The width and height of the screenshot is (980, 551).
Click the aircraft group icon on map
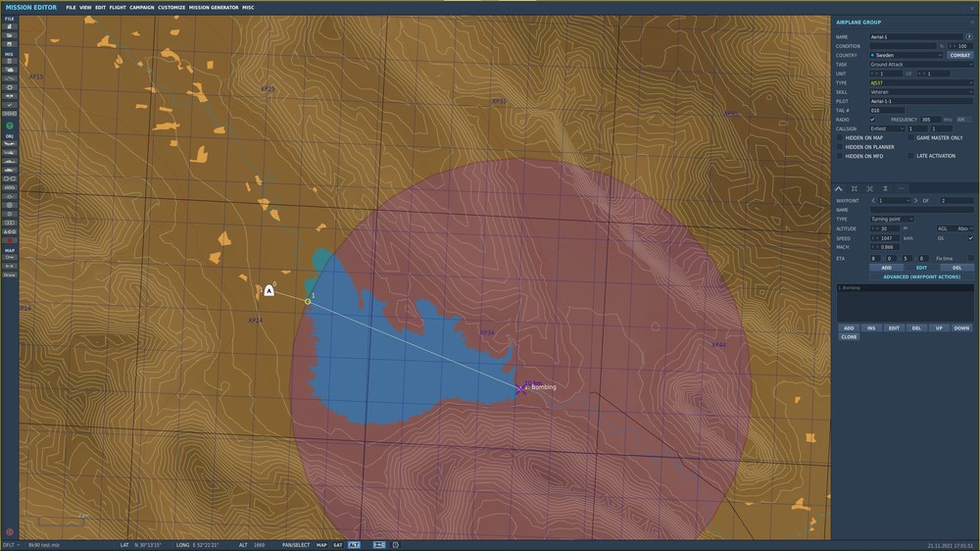(269, 290)
